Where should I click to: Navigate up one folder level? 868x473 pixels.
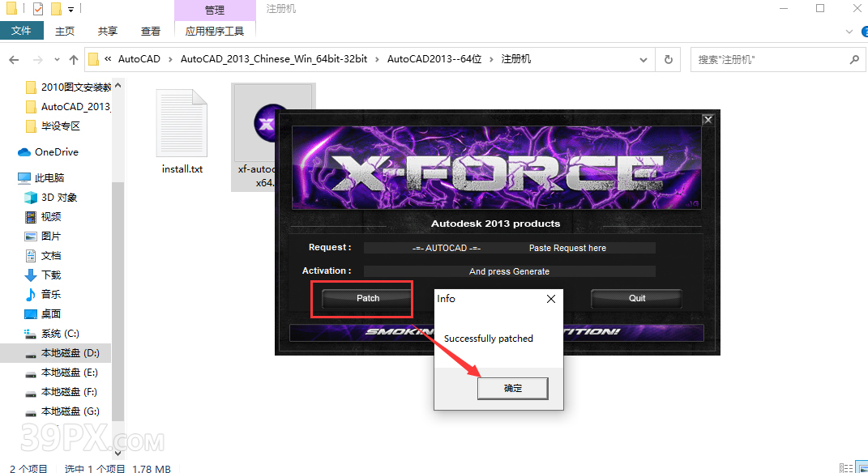click(x=73, y=59)
